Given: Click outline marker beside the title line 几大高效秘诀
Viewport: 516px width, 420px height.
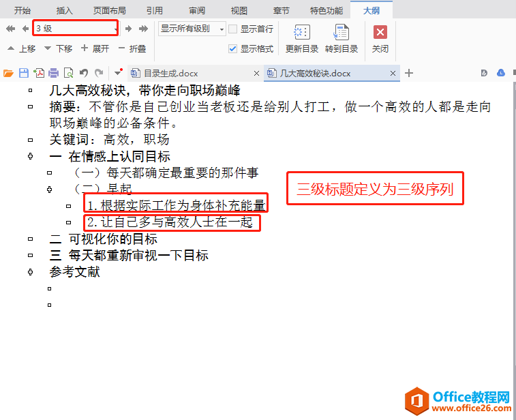Looking at the screenshot, I should coord(30,90).
